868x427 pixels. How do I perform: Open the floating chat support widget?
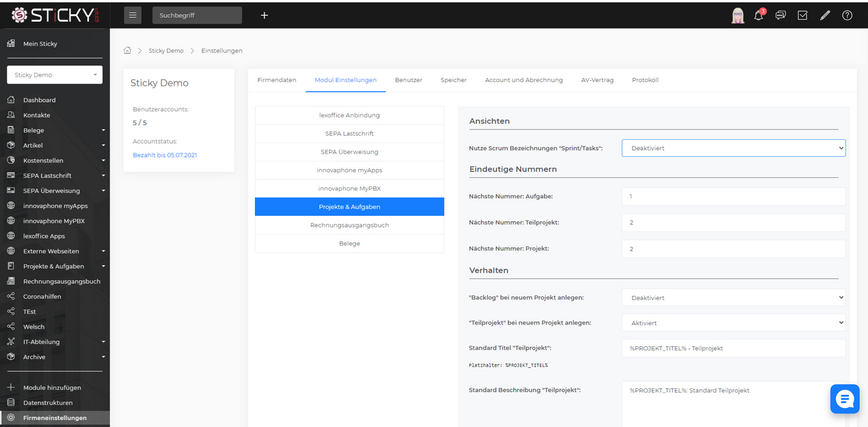(845, 399)
